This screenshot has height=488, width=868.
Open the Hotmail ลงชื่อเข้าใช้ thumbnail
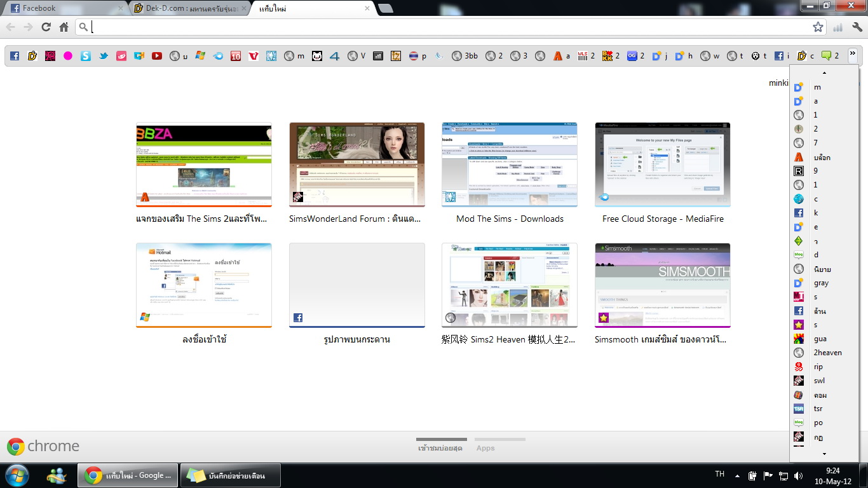[x=204, y=285]
